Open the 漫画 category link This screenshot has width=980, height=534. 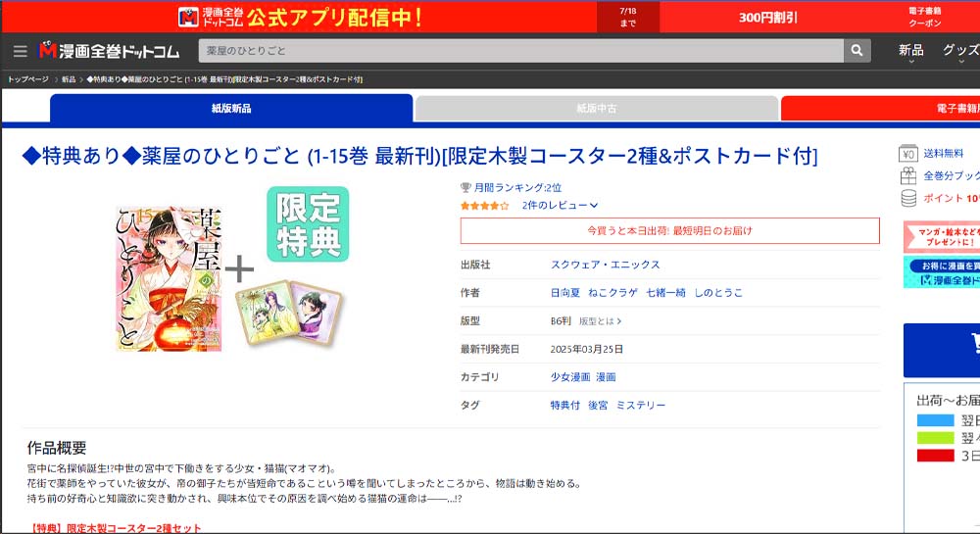coord(606,377)
